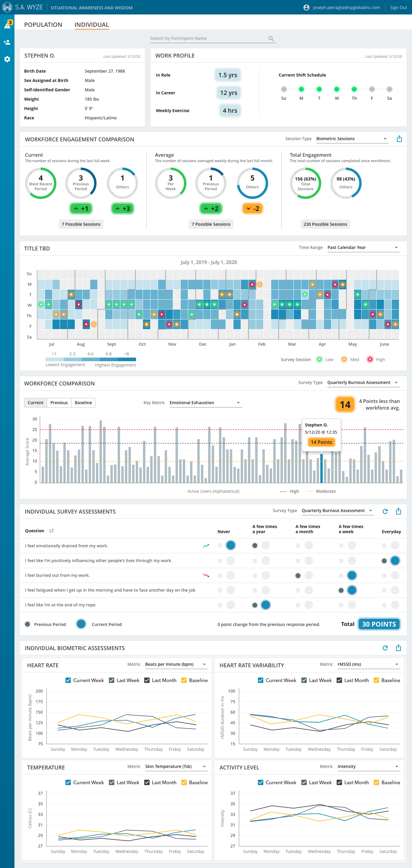This screenshot has width=412, height=868.
Task: Toggle Baseline checkbox in Heart Rate Variability
Action: (x=376, y=680)
